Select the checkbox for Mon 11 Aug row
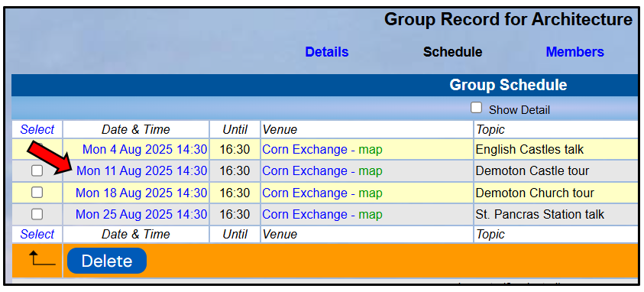Viewport: 644px width, 292px height. pyautogui.click(x=37, y=171)
